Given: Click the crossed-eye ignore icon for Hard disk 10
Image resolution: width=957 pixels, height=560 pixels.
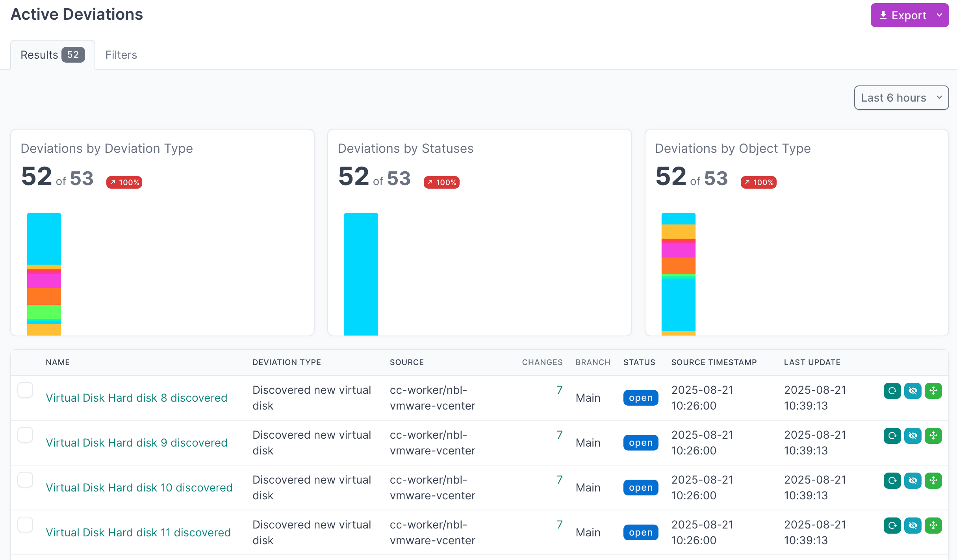Looking at the screenshot, I should point(912,480).
